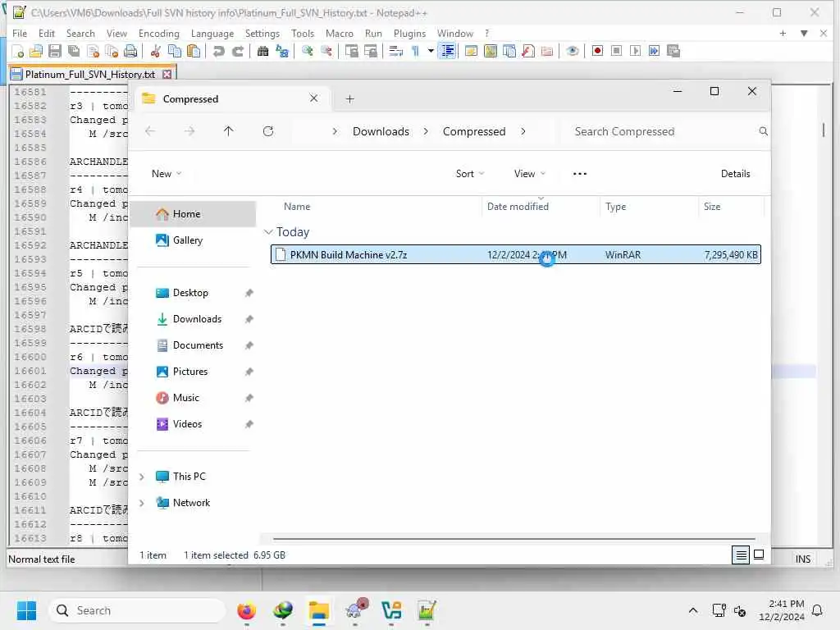
Task: Click the Notepad++ vertical scrollbar thumb
Action: pyautogui.click(x=823, y=130)
